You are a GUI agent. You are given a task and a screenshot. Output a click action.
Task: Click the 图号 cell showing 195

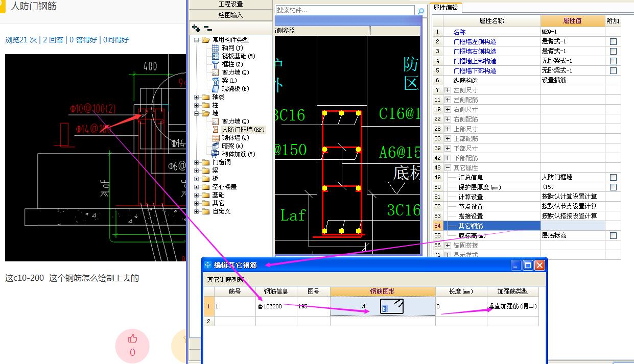[x=313, y=306]
